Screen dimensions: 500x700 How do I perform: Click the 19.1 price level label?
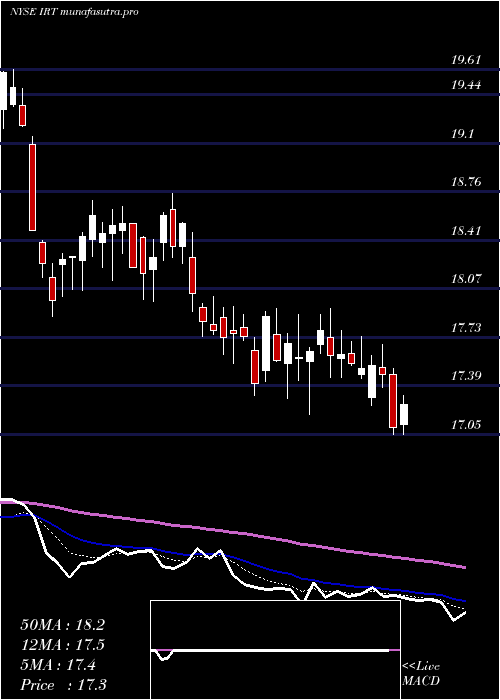click(462, 133)
